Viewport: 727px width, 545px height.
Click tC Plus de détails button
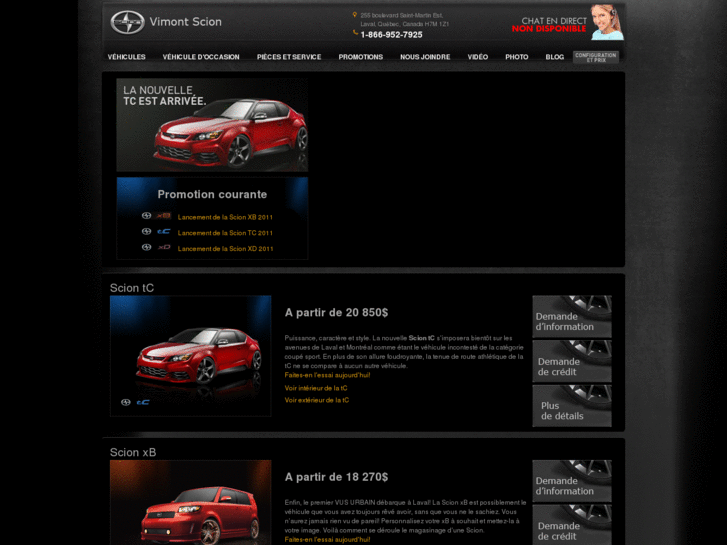(572, 405)
